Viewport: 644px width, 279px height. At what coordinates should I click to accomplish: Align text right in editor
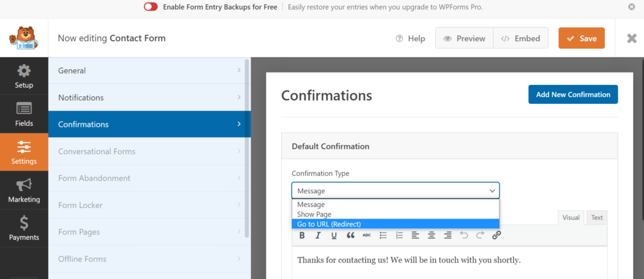(x=448, y=236)
